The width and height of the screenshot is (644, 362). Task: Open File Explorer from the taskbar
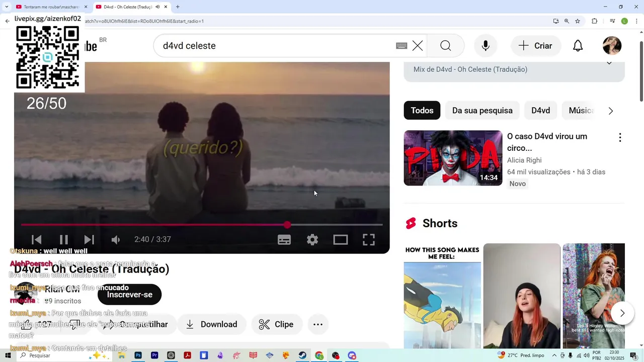[122, 355]
